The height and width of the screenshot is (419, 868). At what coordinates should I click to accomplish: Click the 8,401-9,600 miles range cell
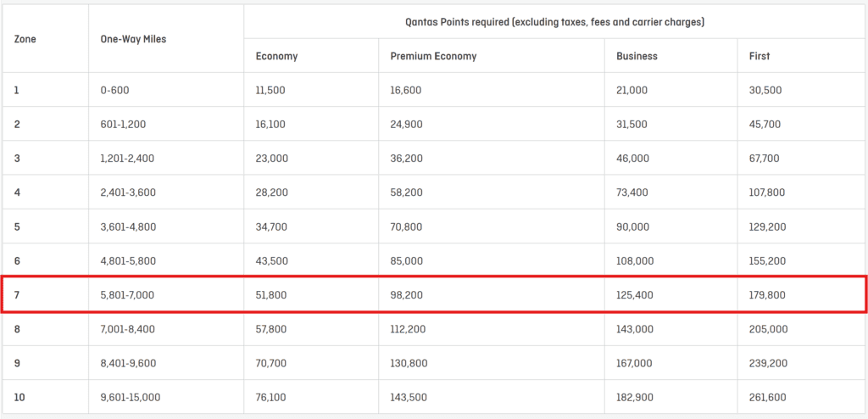click(x=129, y=362)
